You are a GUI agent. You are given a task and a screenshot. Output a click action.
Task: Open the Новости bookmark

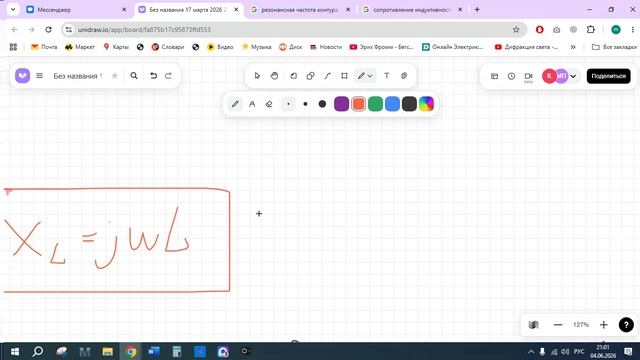tap(326, 47)
